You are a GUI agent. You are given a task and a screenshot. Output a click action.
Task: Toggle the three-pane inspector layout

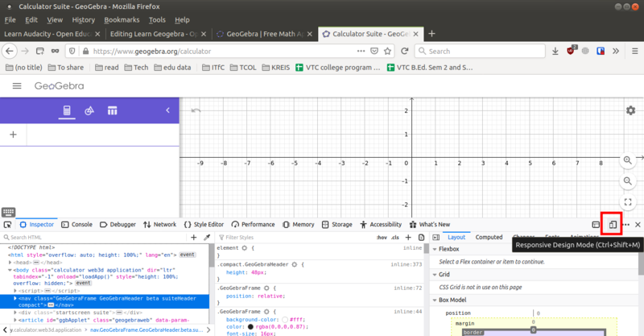pyautogui.click(x=436, y=238)
